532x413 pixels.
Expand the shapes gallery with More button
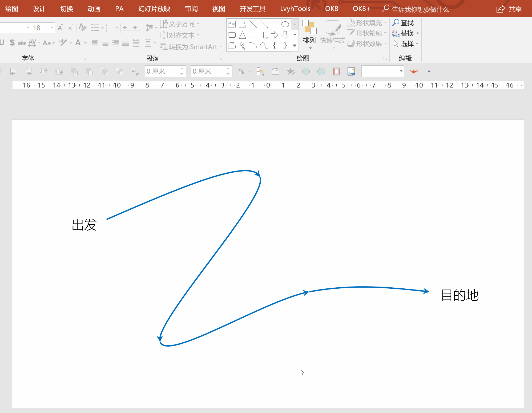(x=295, y=46)
